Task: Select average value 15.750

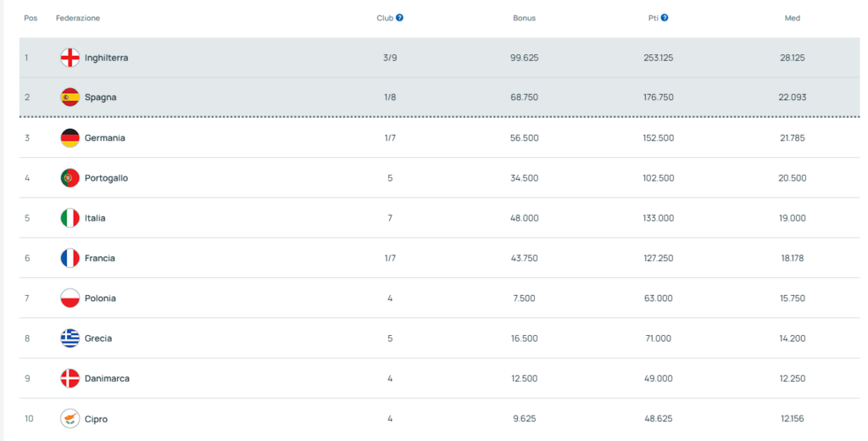Action: click(x=793, y=298)
